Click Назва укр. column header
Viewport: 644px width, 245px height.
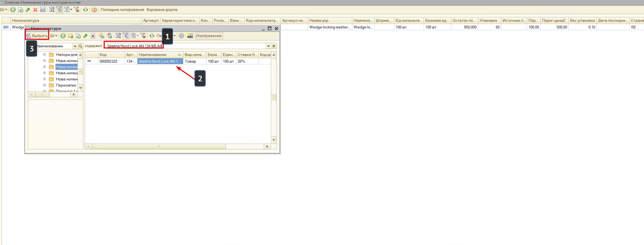(x=330, y=21)
